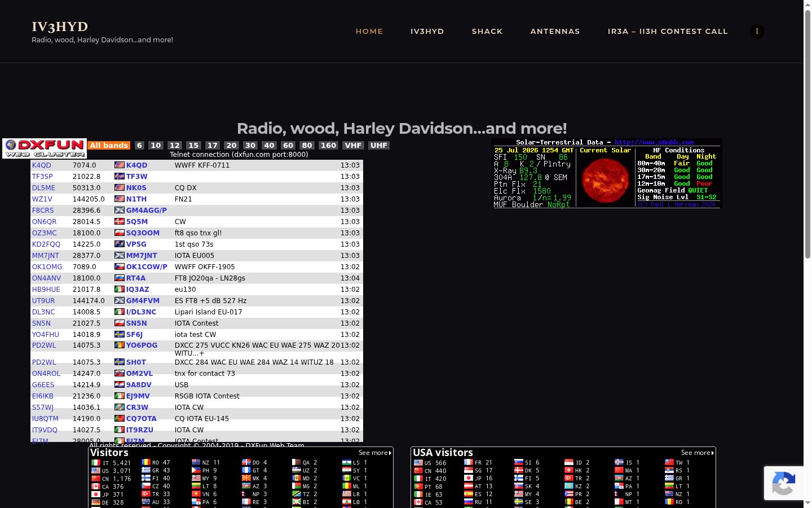Filter spots by the 20 band
Viewport: 812px width, 508px height.
click(231, 146)
